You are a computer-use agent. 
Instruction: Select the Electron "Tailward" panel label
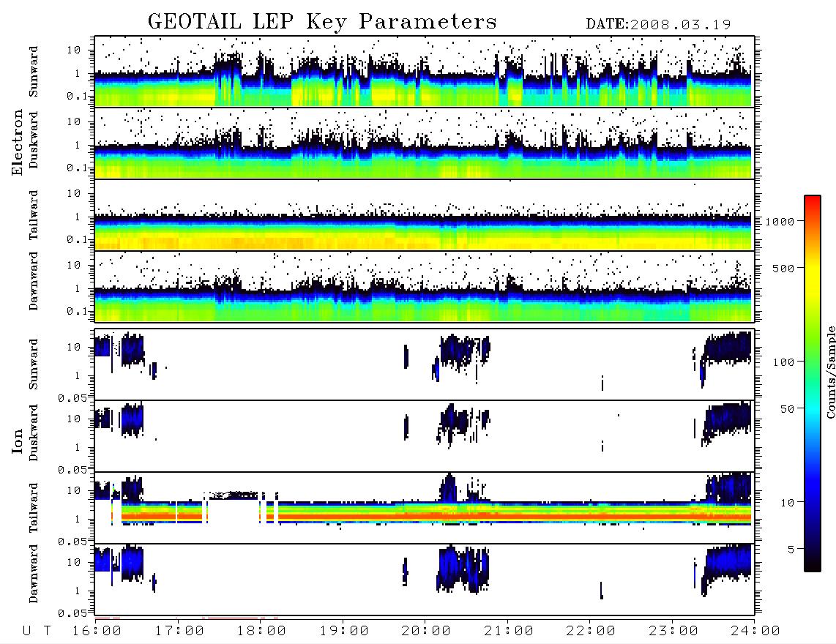coord(34,215)
